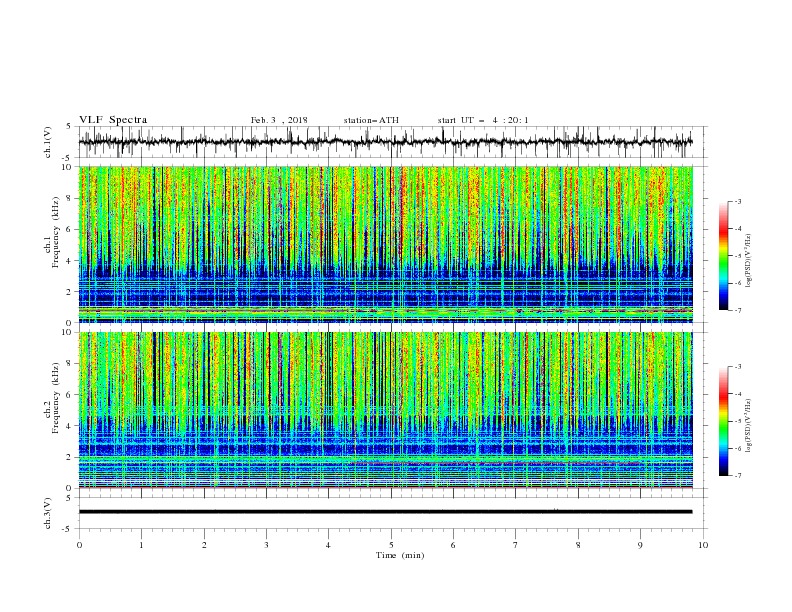This screenshot has height=612, width=792.
Task: Click the "VLF Spectra" title text
Action: 113,120
